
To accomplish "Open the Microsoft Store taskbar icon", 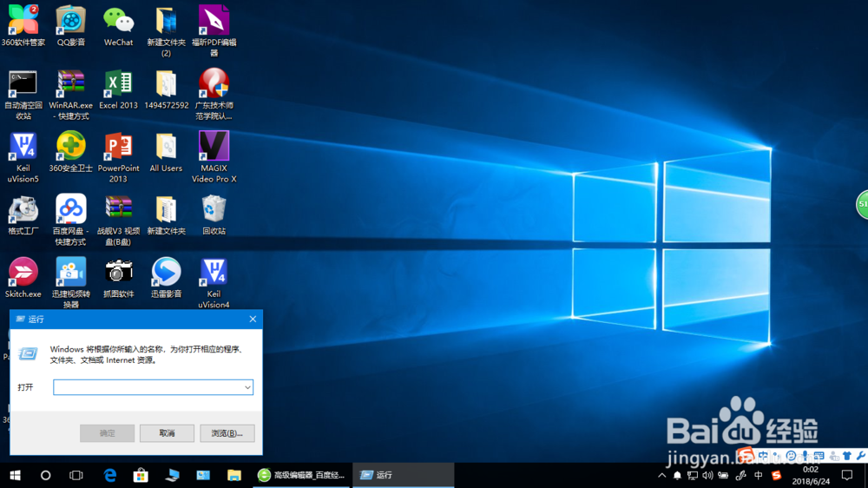I will [141, 475].
